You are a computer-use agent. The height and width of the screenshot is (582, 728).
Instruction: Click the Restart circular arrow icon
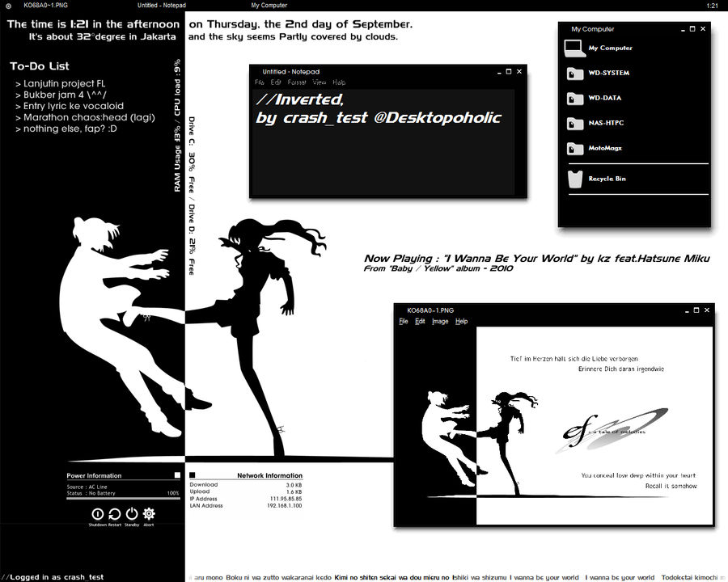(114, 514)
